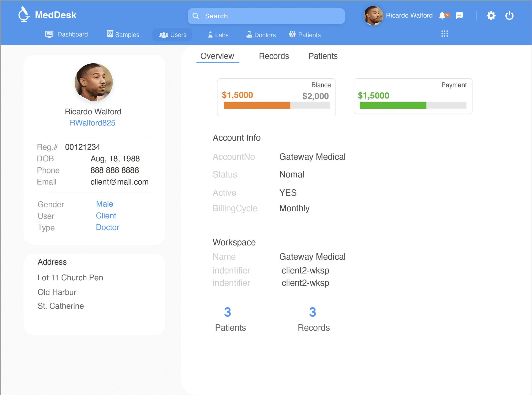Viewport: 532px width, 395px height.
Task: Click the MedDesk microscope logo
Action: coord(24,14)
